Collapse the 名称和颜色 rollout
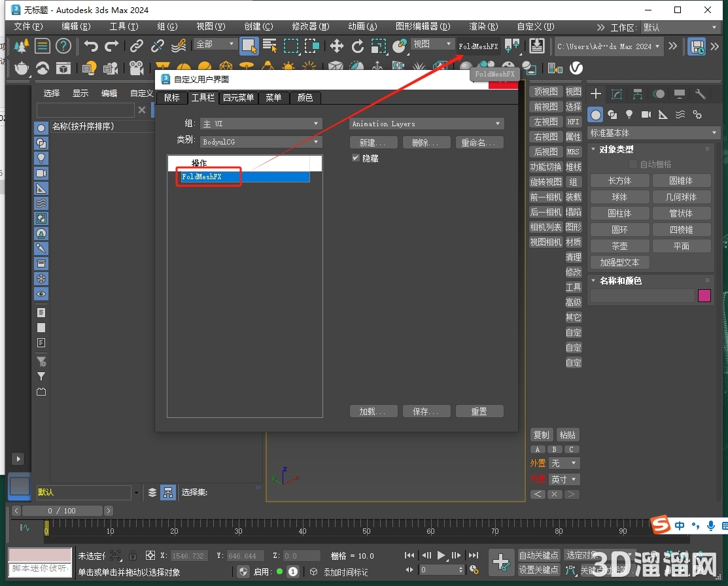The image size is (728, 586). (x=593, y=281)
